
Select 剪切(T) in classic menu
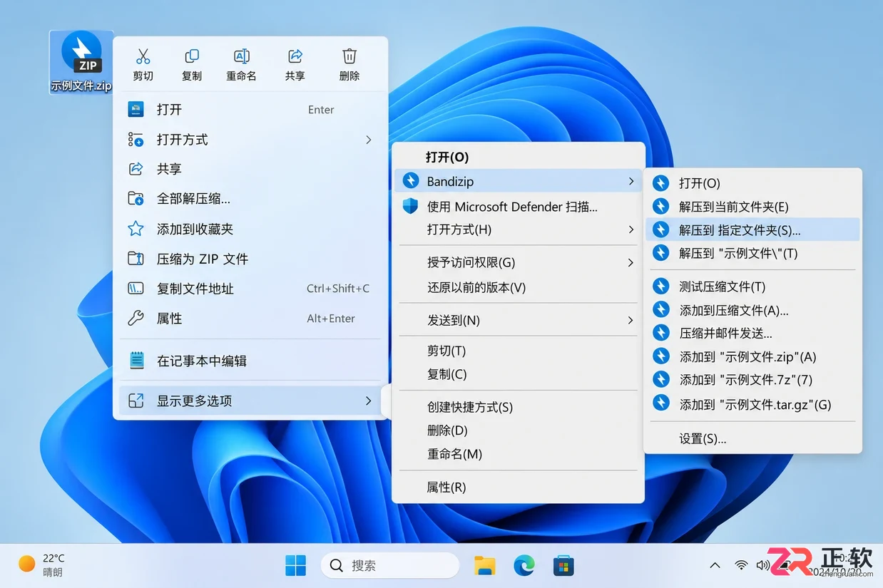click(x=519, y=351)
